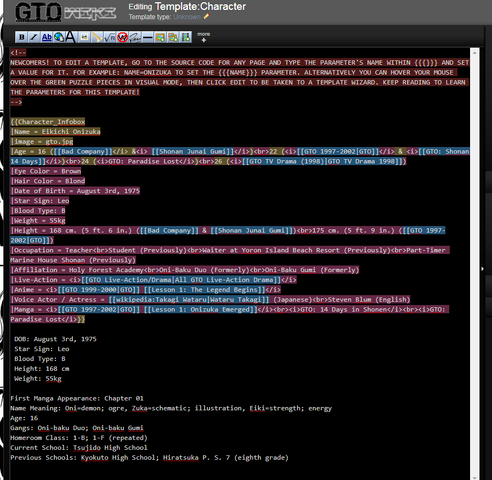Click ignore wiki formatting nowiki icon
Viewport: 492px width, 480px height.
click(122, 37)
